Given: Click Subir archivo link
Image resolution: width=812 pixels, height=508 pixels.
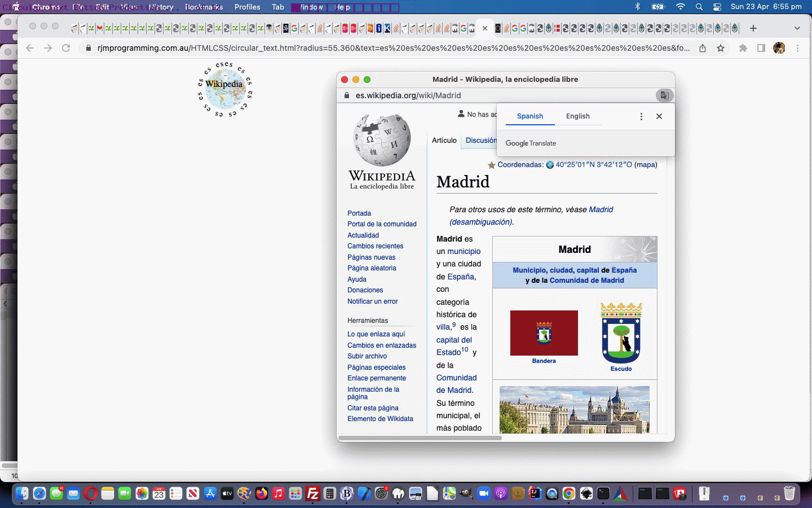Looking at the screenshot, I should [367, 356].
